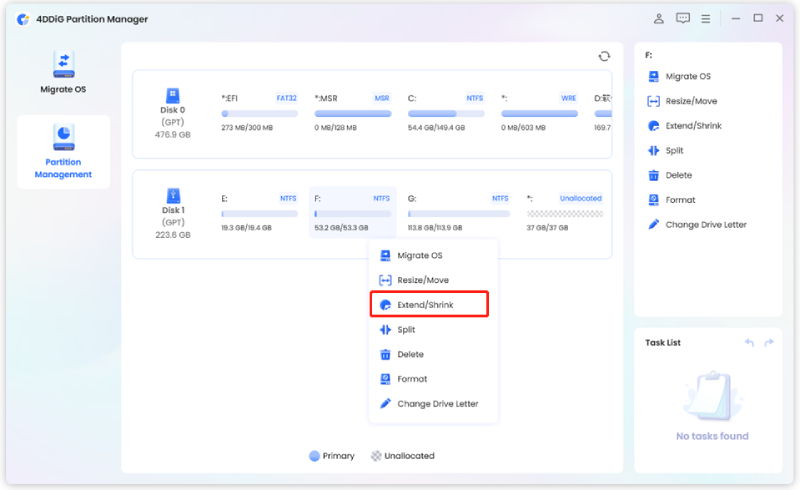Screen dimensions: 800x490
Task: Choose Resize/Move from context menu
Action: (x=433, y=280)
